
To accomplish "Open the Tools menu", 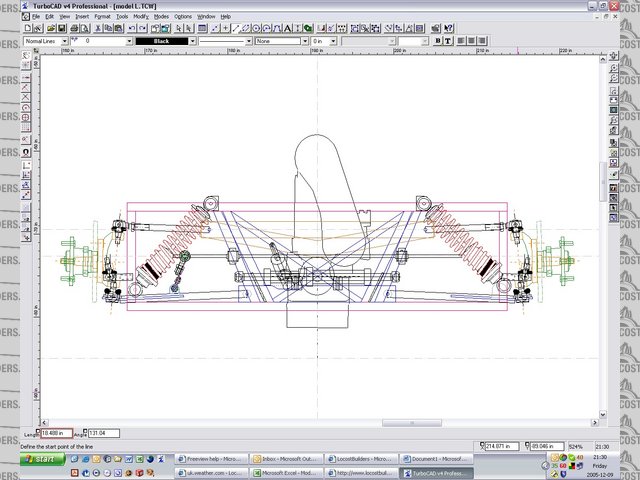I will [x=122, y=17].
